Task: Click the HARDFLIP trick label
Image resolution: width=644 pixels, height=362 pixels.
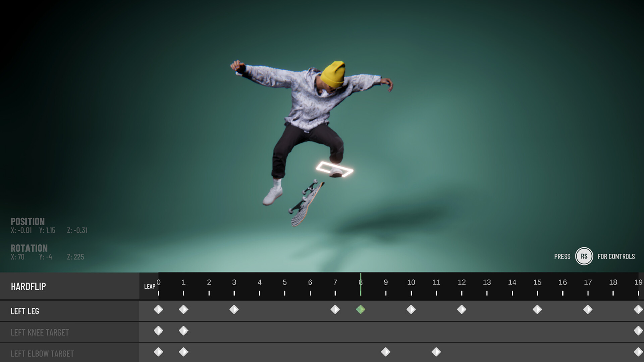Action: click(29, 287)
